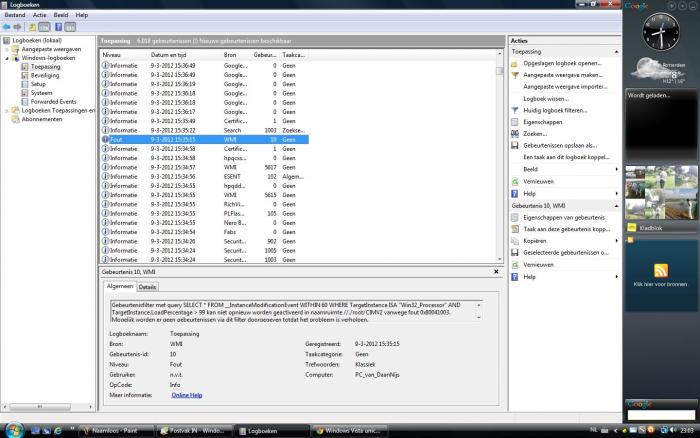Screen dimensions: 700x438
Task: Click the folder-up toolbar icon
Action: (x=33, y=27)
